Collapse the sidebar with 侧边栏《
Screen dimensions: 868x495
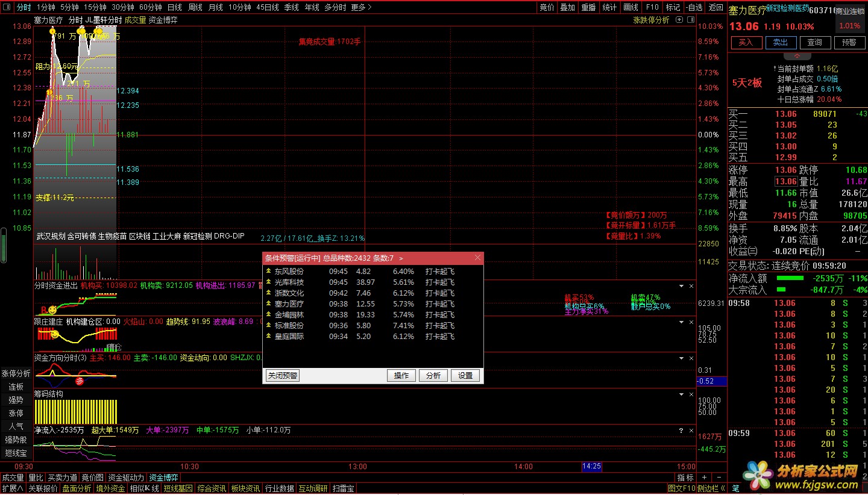tap(711, 488)
